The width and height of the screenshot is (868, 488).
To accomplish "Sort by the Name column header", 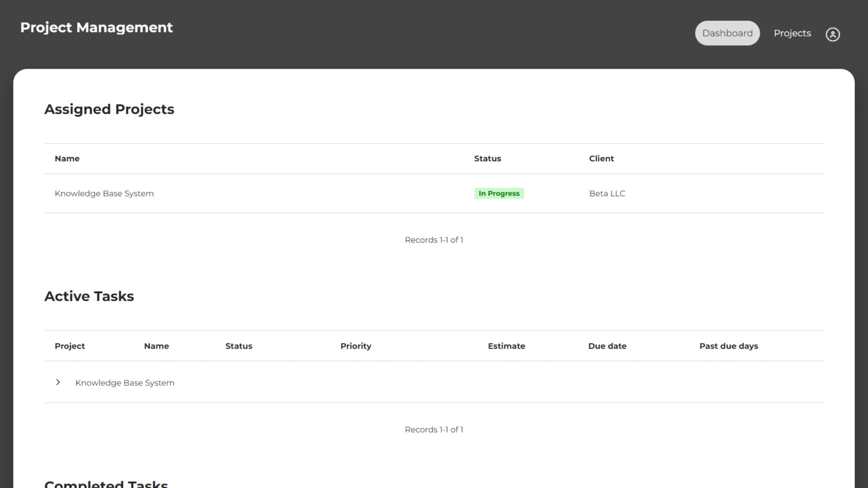I will pyautogui.click(x=67, y=158).
